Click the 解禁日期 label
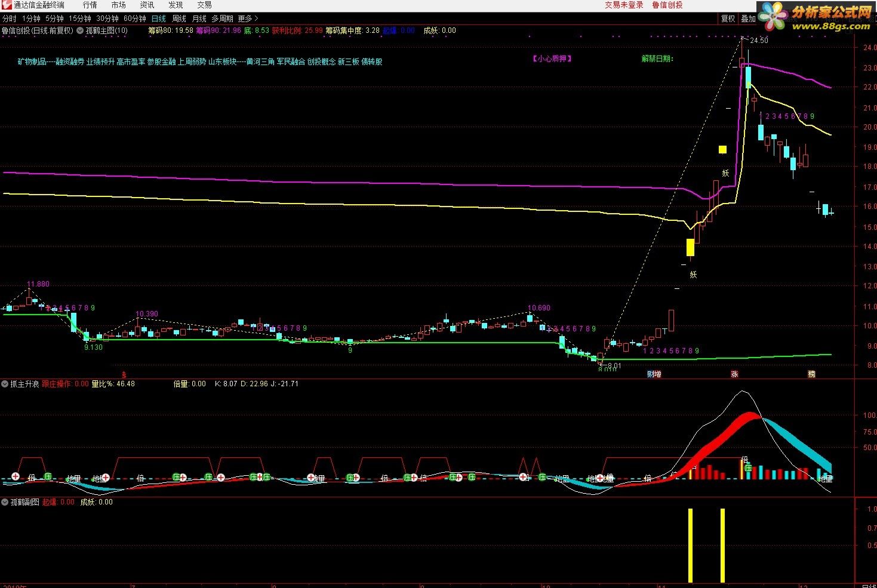Viewport: 877px width, 588px height. (657, 59)
